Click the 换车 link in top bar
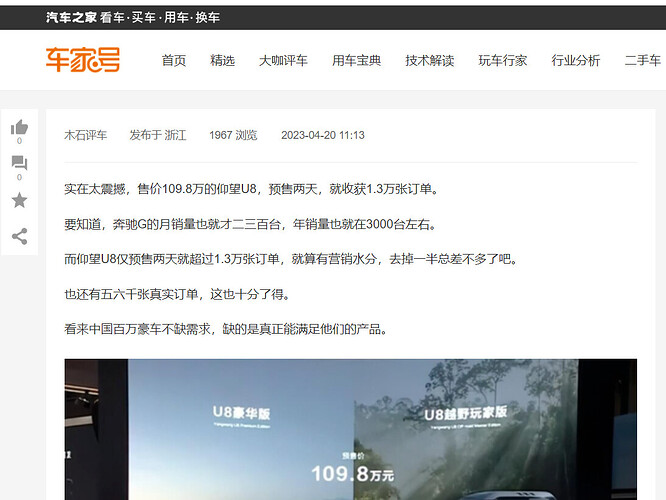Image resolution: width=666 pixels, height=500 pixels. click(x=207, y=17)
